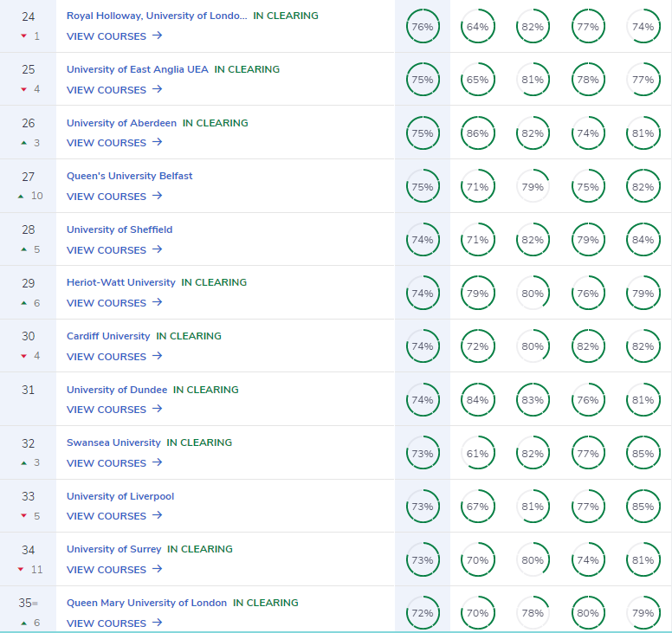Click red down arrow under rank 34
Viewport: 672px width, 633px height.
click(21, 570)
